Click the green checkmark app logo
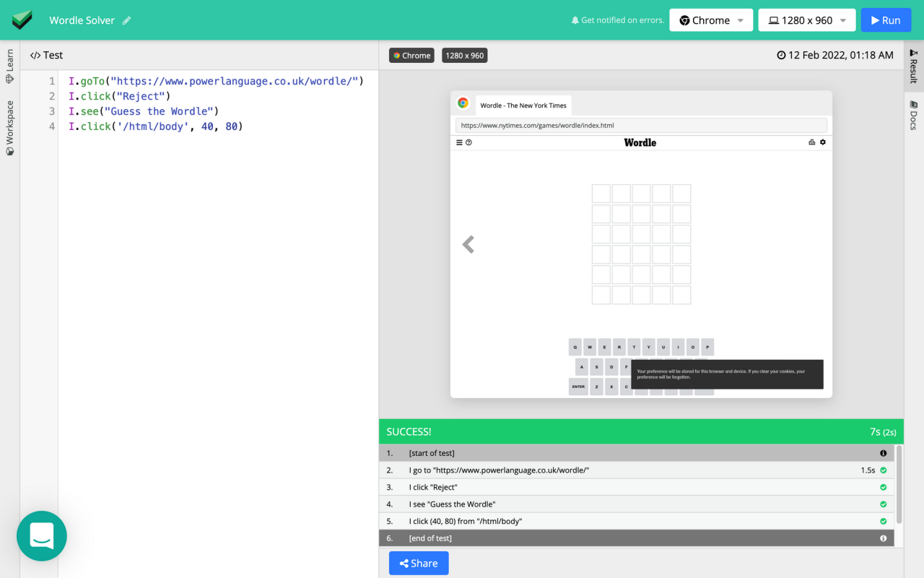Viewport: 924px width, 578px height. click(x=22, y=20)
